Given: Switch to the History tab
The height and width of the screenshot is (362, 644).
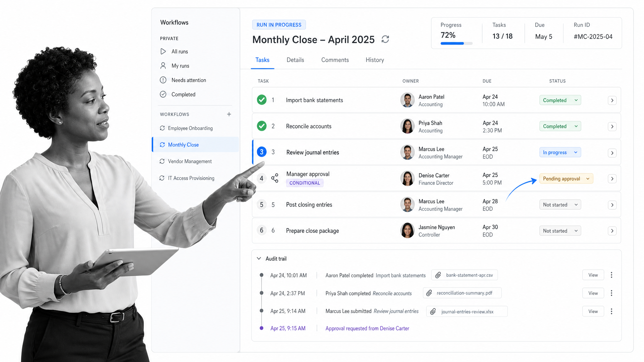Looking at the screenshot, I should coord(375,60).
